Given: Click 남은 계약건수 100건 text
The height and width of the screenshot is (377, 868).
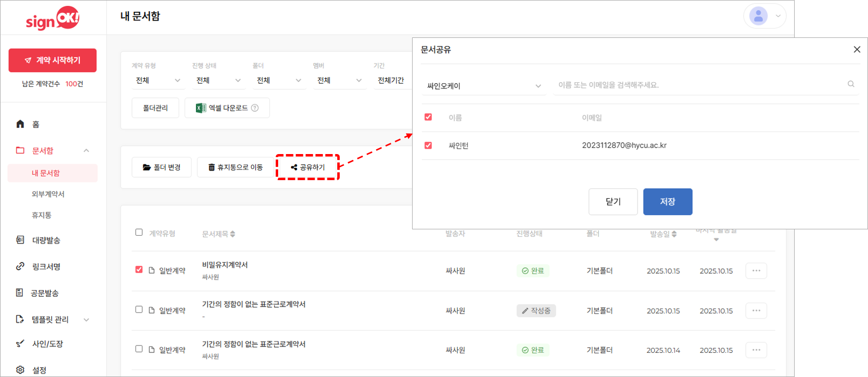Looking at the screenshot, I should click(x=53, y=84).
